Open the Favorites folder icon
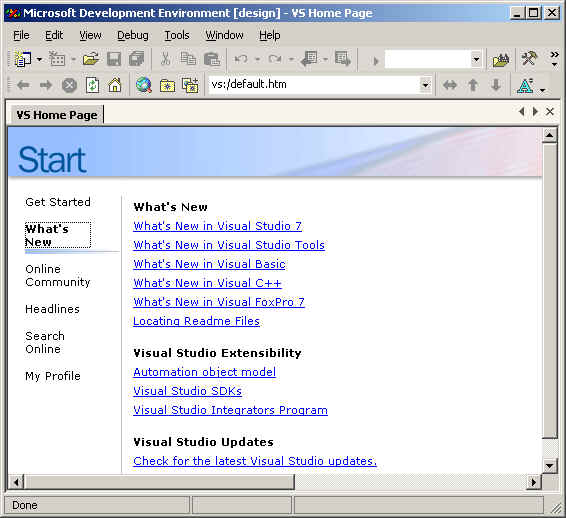 click(x=167, y=86)
